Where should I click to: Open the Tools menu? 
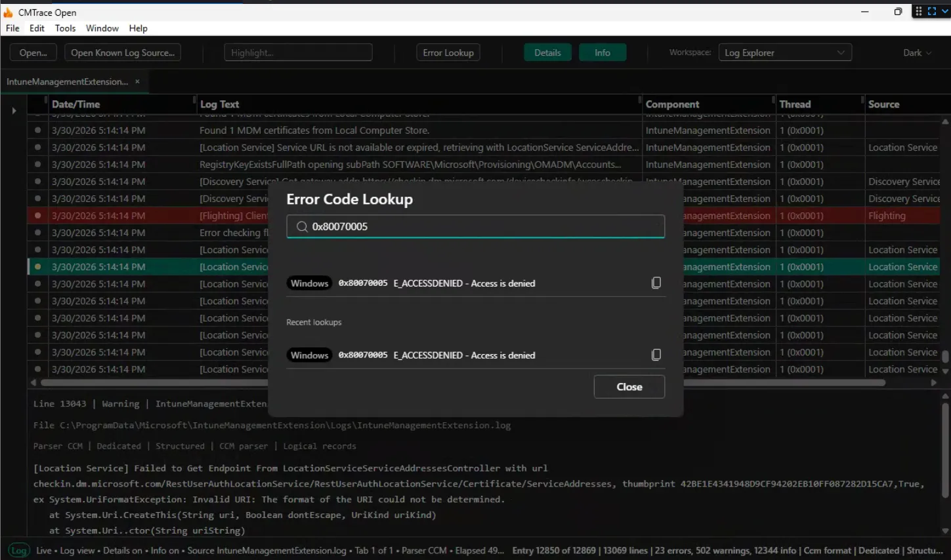pos(64,28)
